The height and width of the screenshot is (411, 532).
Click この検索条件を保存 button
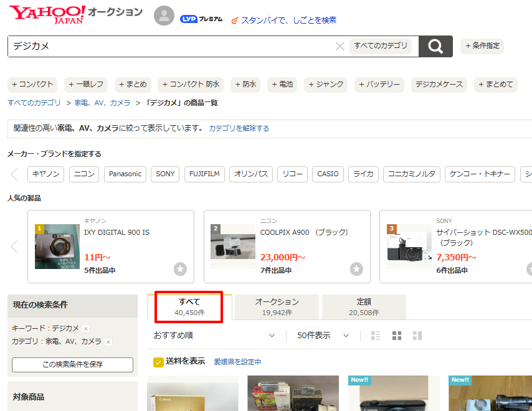point(72,364)
